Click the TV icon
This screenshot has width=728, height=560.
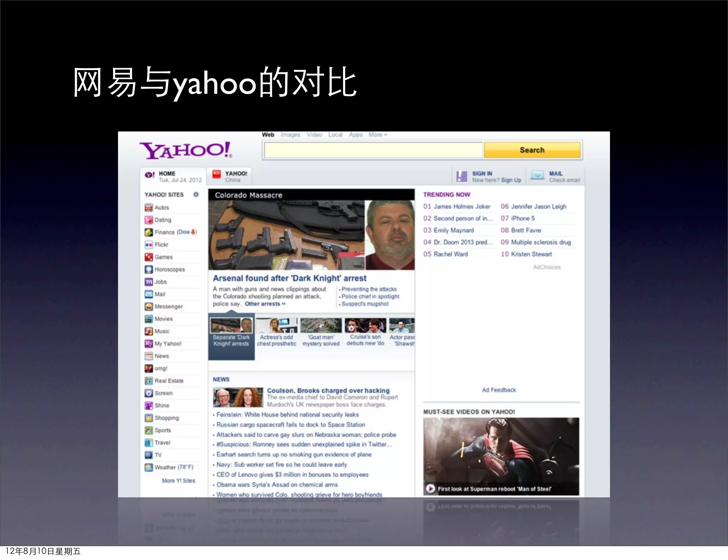coord(149,455)
